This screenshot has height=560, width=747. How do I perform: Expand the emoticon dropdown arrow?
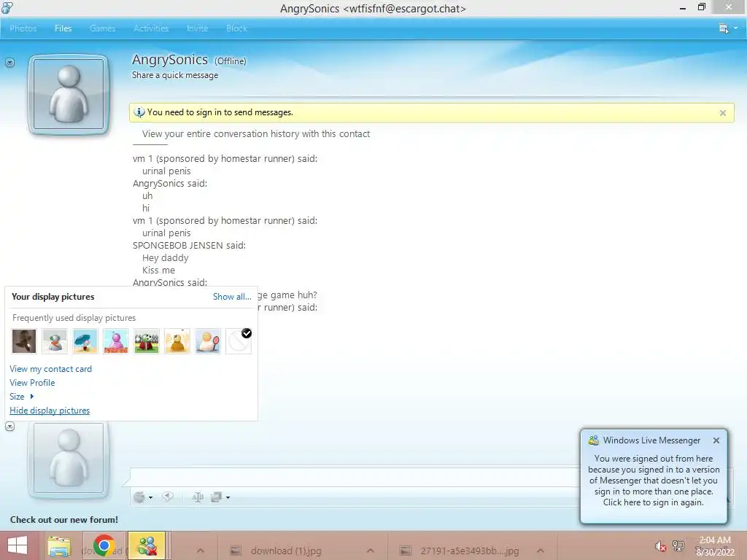pyautogui.click(x=150, y=497)
